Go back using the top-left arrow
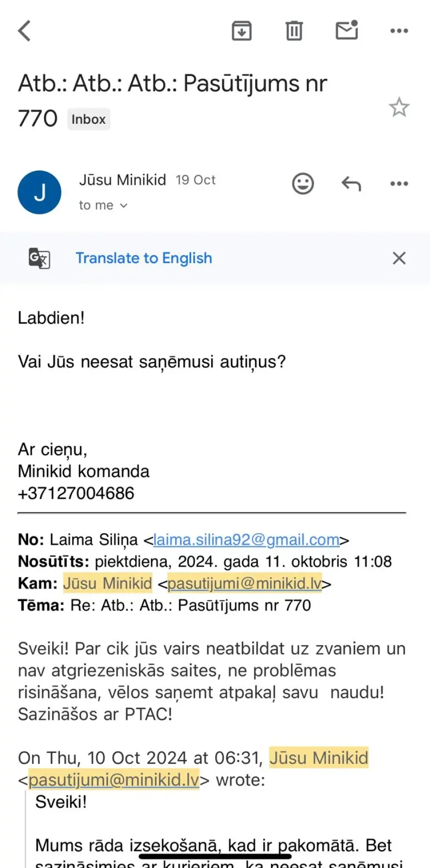This screenshot has width=430, height=868. point(25,31)
